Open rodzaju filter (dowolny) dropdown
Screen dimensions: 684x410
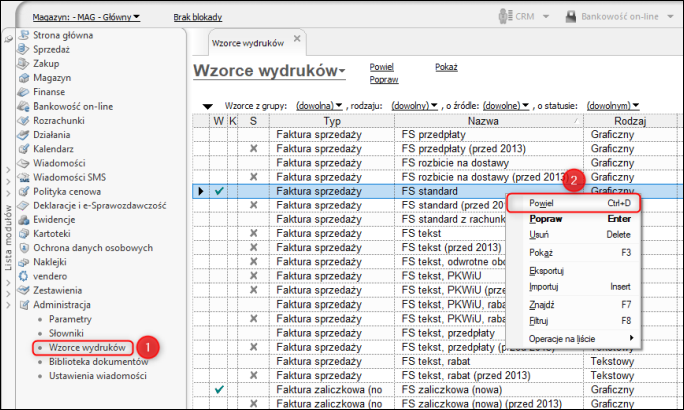point(414,106)
